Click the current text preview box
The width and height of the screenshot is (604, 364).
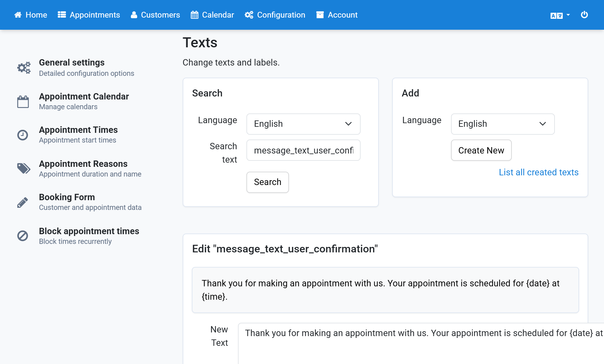(385, 290)
